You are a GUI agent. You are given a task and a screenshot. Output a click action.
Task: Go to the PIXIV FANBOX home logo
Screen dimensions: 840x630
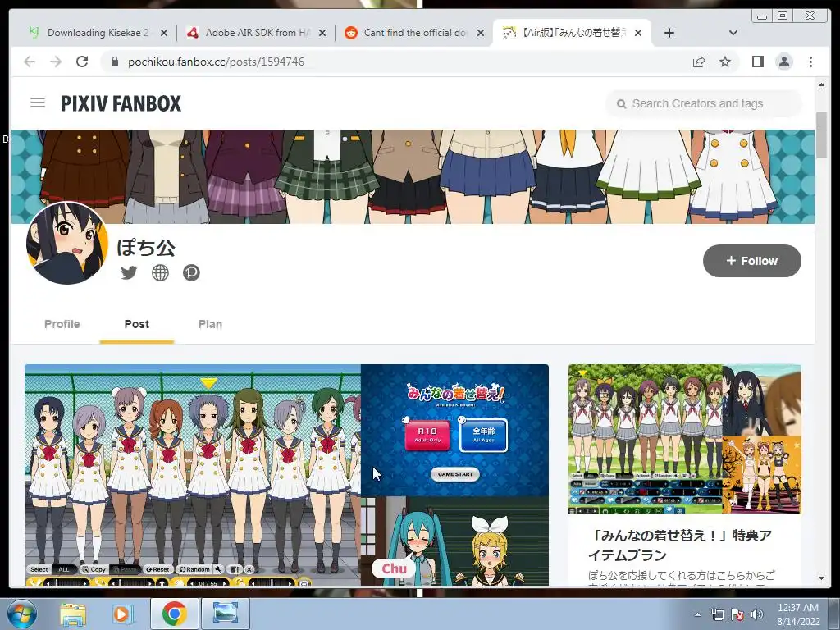point(121,103)
